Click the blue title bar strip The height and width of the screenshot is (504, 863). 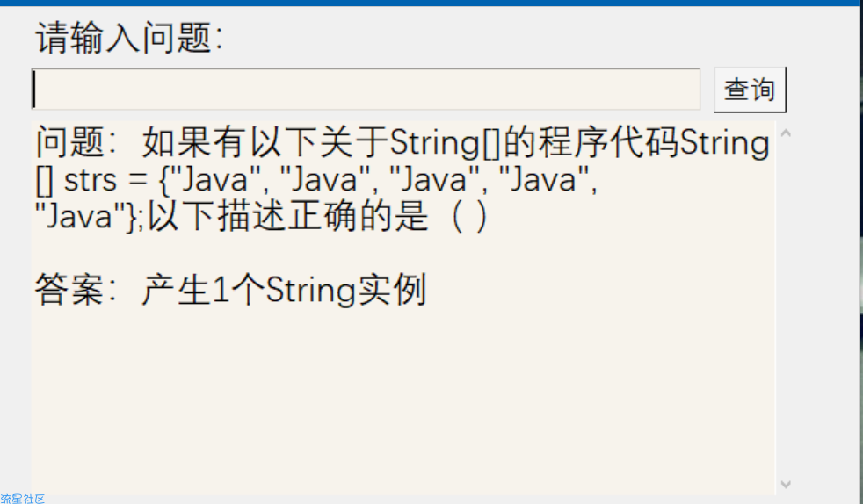(431, 3)
